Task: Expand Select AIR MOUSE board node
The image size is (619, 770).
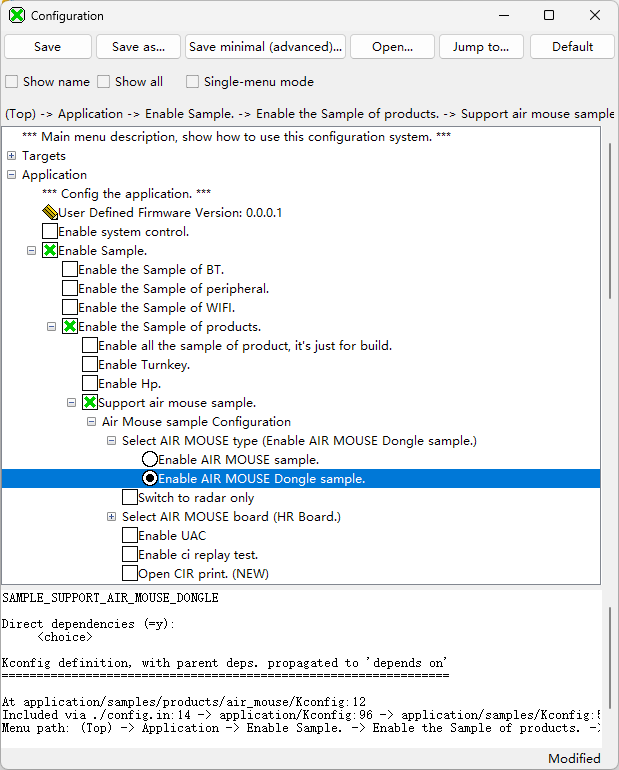Action: point(112,517)
